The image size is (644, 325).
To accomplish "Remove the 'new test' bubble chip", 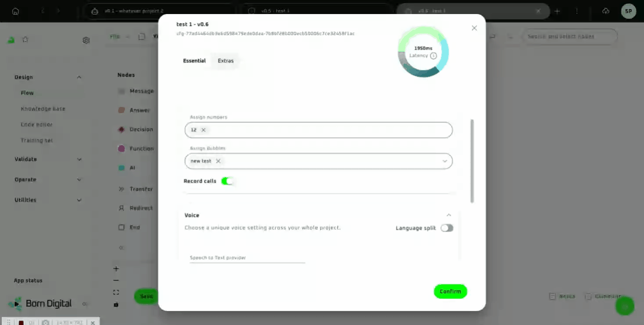I will click(x=218, y=161).
